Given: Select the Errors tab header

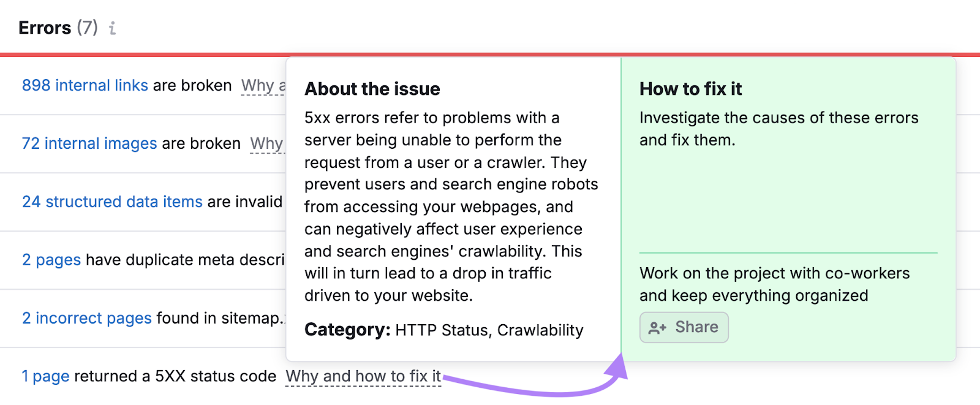Looking at the screenshot, I should pos(45,28).
